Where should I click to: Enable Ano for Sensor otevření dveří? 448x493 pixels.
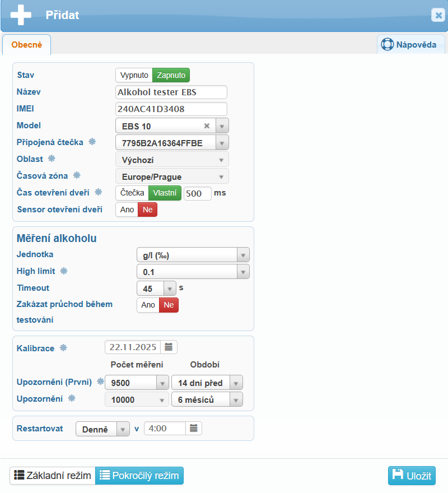(127, 210)
